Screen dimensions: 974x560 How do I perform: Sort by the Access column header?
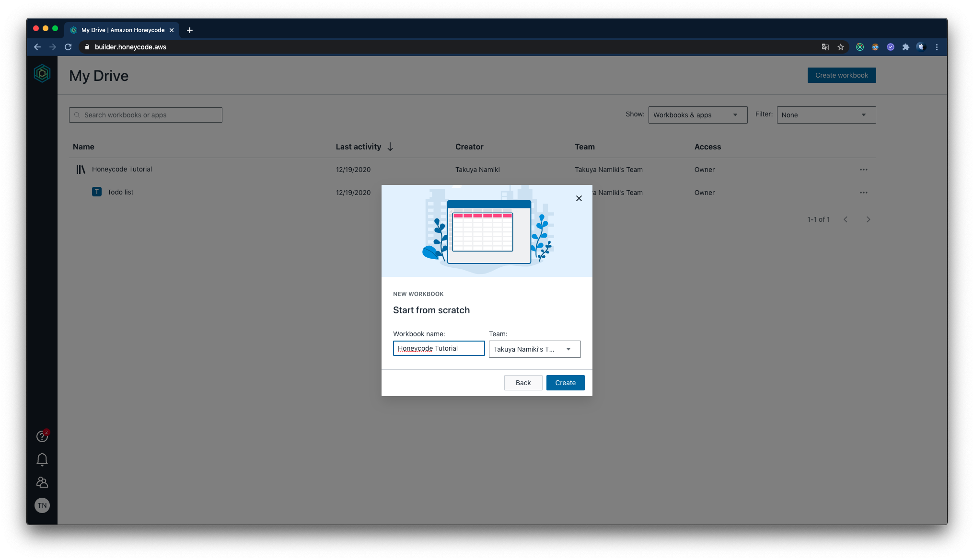[x=707, y=147]
